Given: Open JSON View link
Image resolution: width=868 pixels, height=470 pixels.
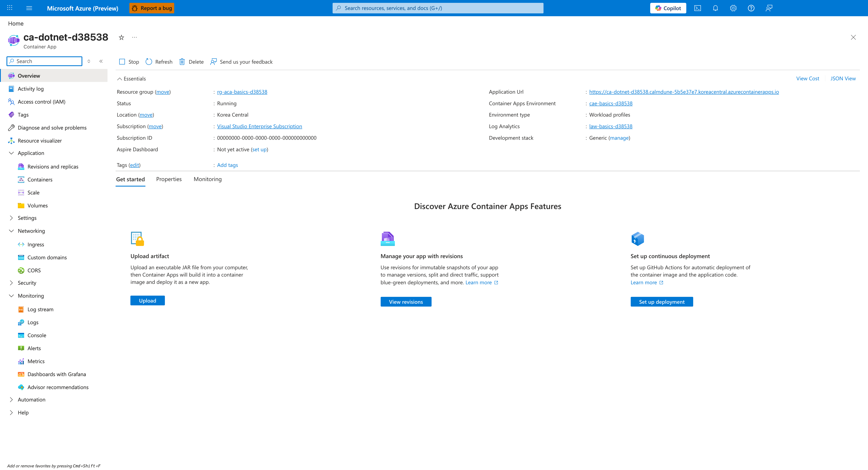Looking at the screenshot, I should coord(843,78).
